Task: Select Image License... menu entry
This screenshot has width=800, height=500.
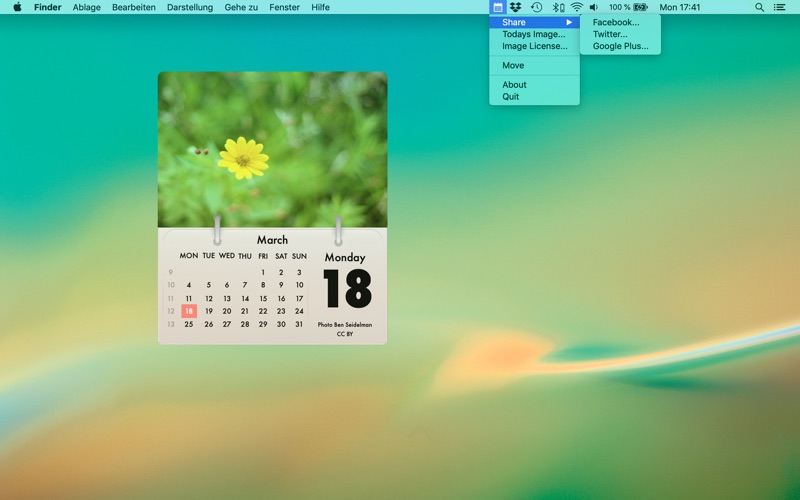Action: click(x=534, y=46)
